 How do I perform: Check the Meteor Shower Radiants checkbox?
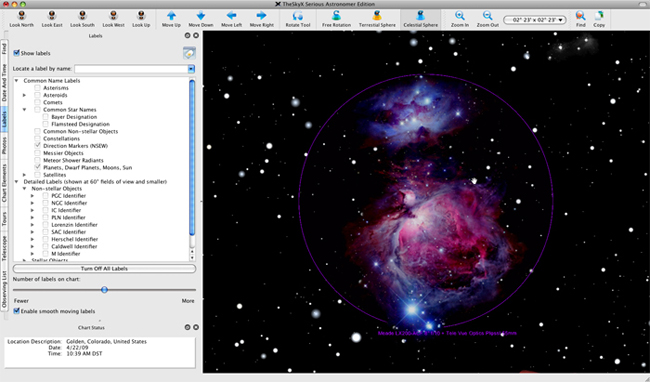[x=37, y=160]
